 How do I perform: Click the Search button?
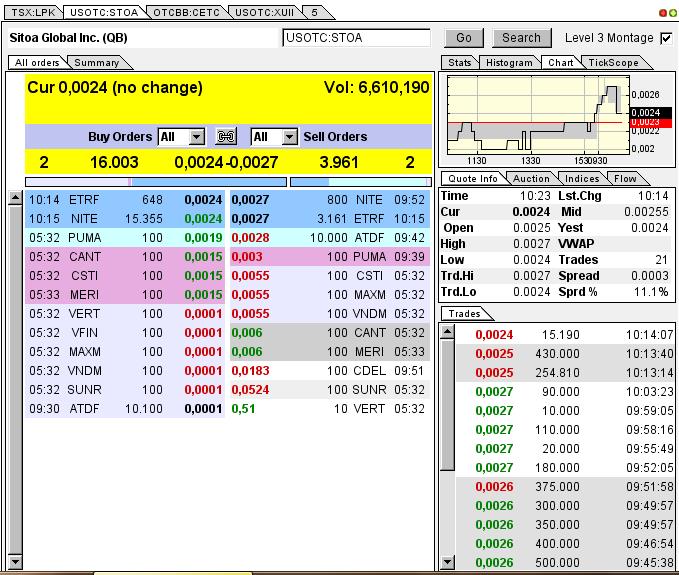pyautogui.click(x=521, y=38)
